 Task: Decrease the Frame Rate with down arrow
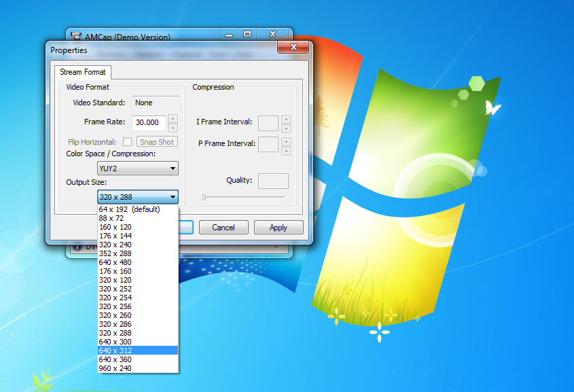pyautogui.click(x=173, y=128)
